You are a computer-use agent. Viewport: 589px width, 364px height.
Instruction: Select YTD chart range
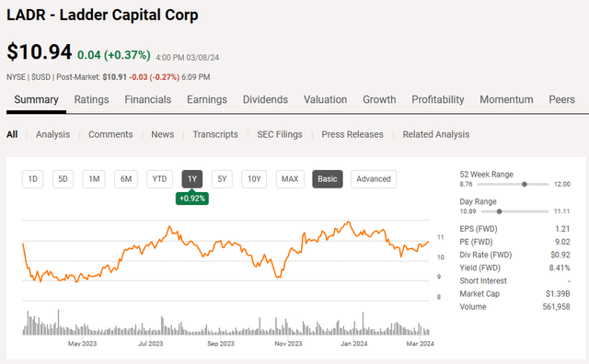click(159, 179)
